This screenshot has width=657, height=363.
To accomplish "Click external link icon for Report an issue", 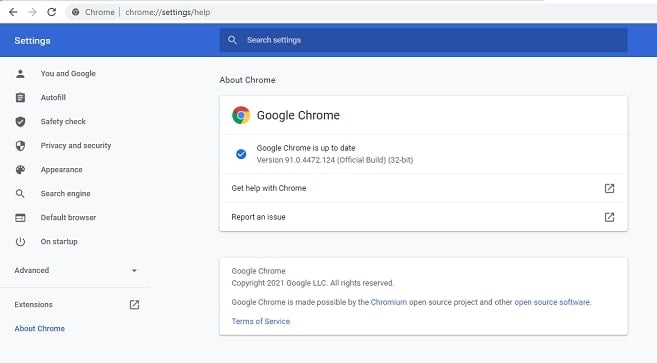I will tap(609, 217).
